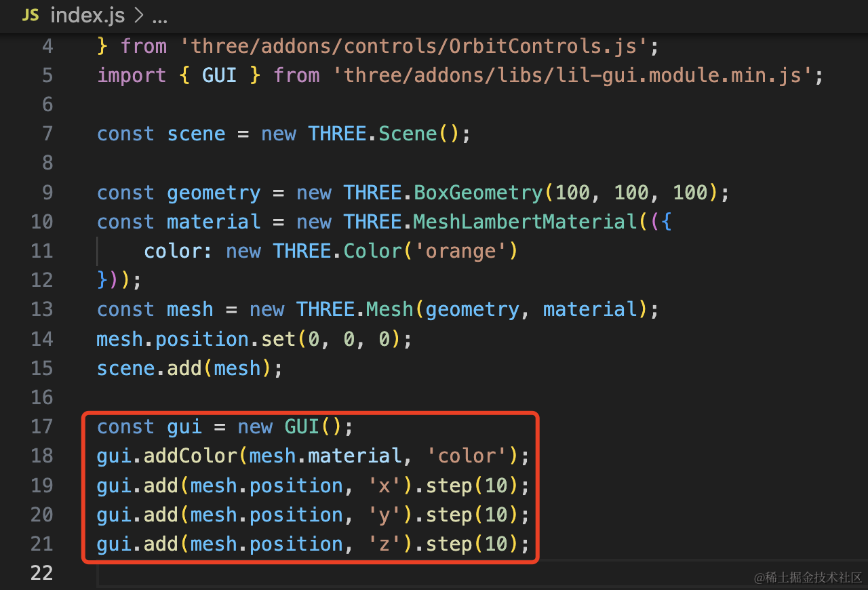Select index.js in the breadcrumb
The height and width of the screenshot is (590, 868).
click(86, 16)
